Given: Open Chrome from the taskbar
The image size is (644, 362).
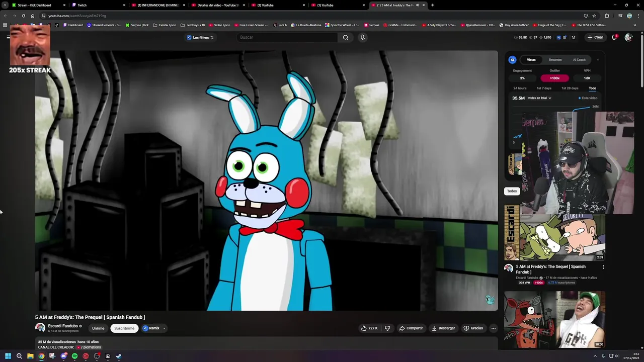Looking at the screenshot, I should [x=41, y=356].
